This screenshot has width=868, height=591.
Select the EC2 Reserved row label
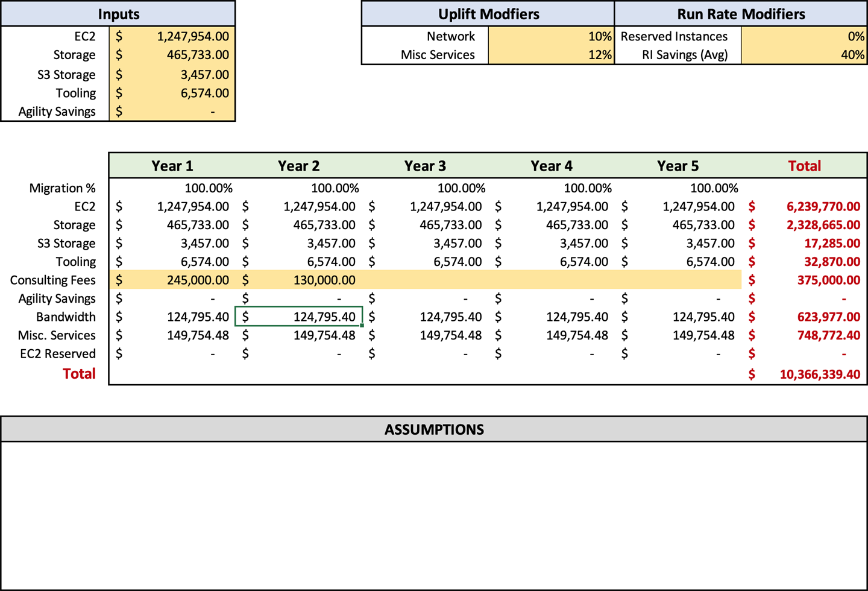58,353
